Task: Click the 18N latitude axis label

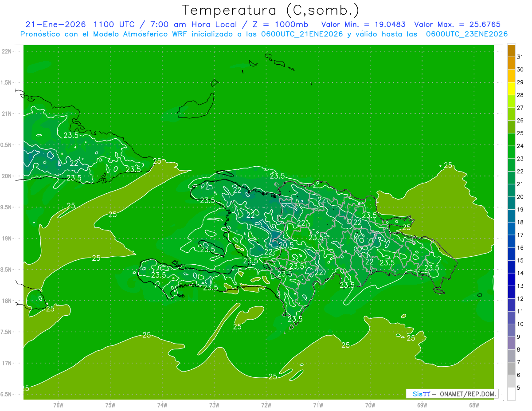Action: coord(7,301)
